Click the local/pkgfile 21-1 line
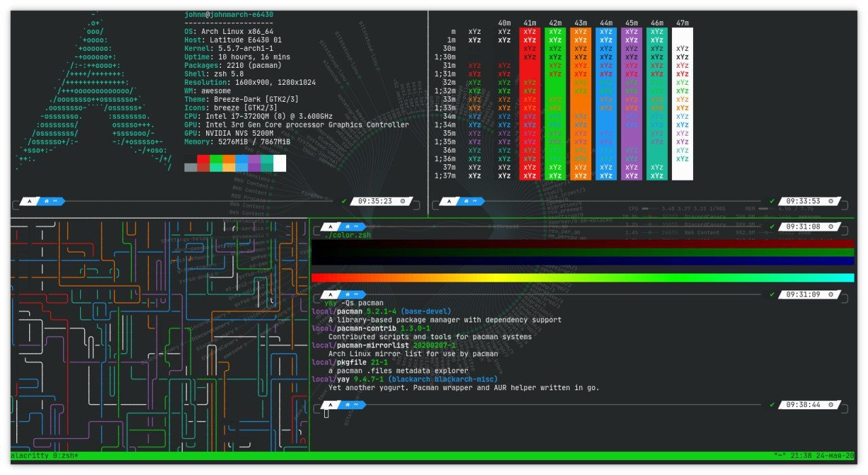This screenshot has width=868, height=475. 350,362
